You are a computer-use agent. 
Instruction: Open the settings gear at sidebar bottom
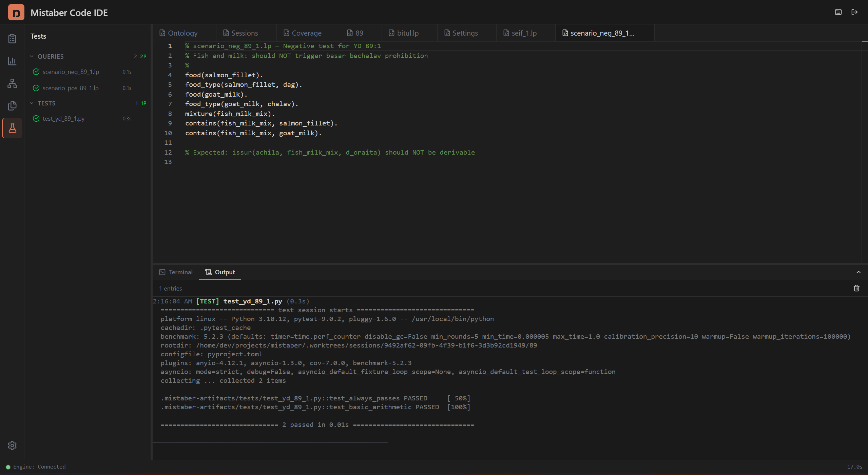click(12, 445)
